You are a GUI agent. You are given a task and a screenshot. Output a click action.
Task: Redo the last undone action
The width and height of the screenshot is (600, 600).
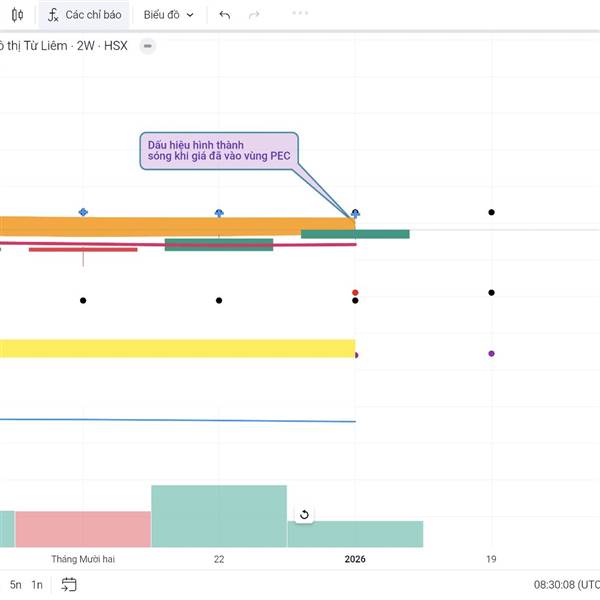point(254,15)
